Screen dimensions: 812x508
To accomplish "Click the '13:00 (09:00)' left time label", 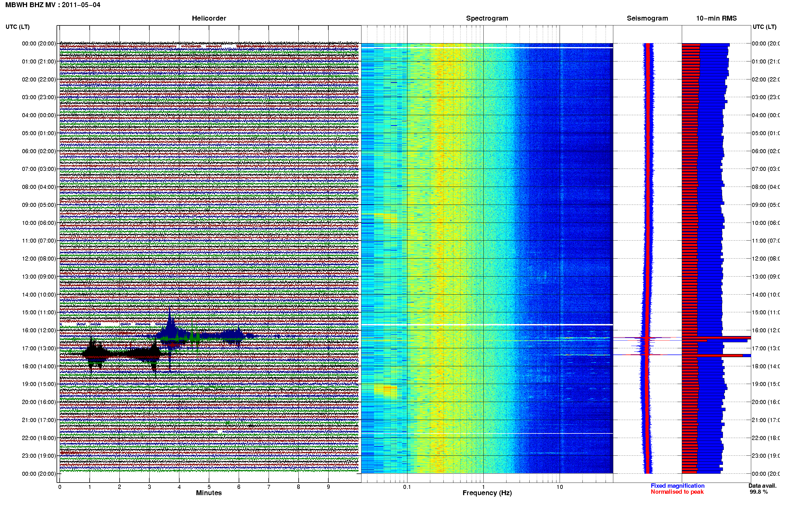I will pos(39,277).
